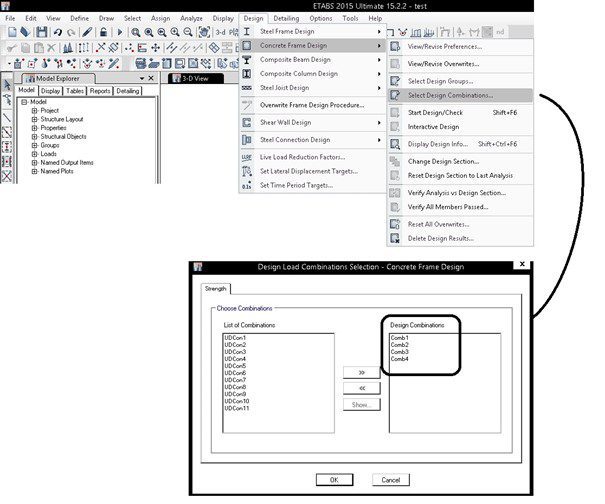Open the Model Explorer panel dropdown arrow

[x=142, y=78]
